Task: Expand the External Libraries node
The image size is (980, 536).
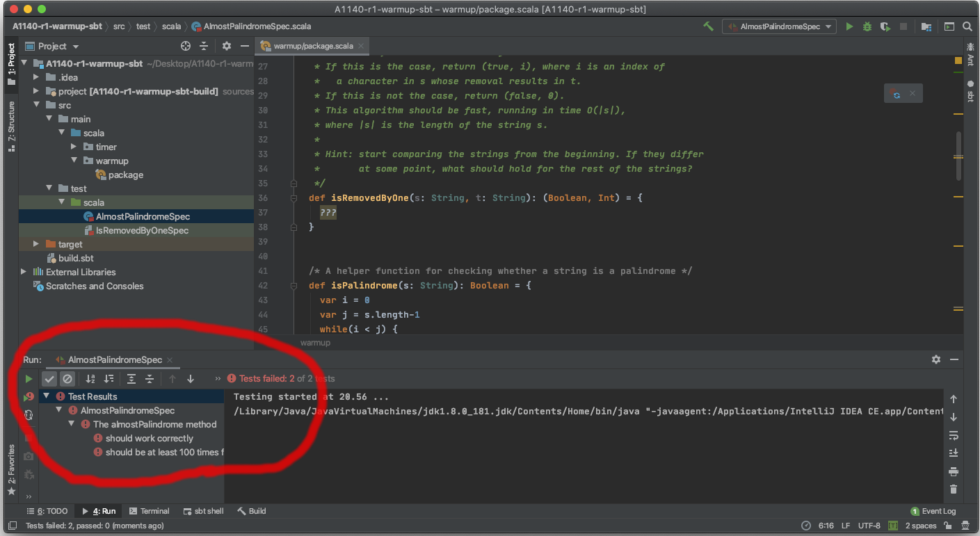Action: (x=24, y=272)
